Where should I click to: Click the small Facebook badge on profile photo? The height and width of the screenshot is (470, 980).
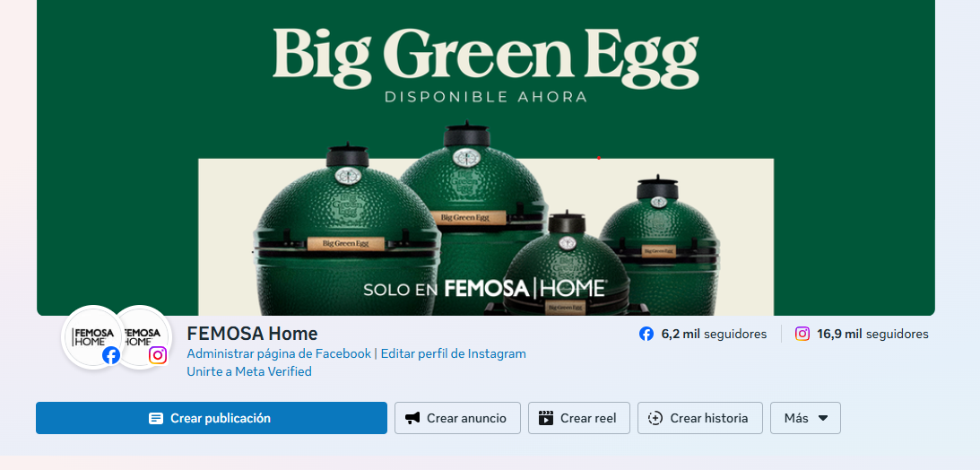[111, 355]
